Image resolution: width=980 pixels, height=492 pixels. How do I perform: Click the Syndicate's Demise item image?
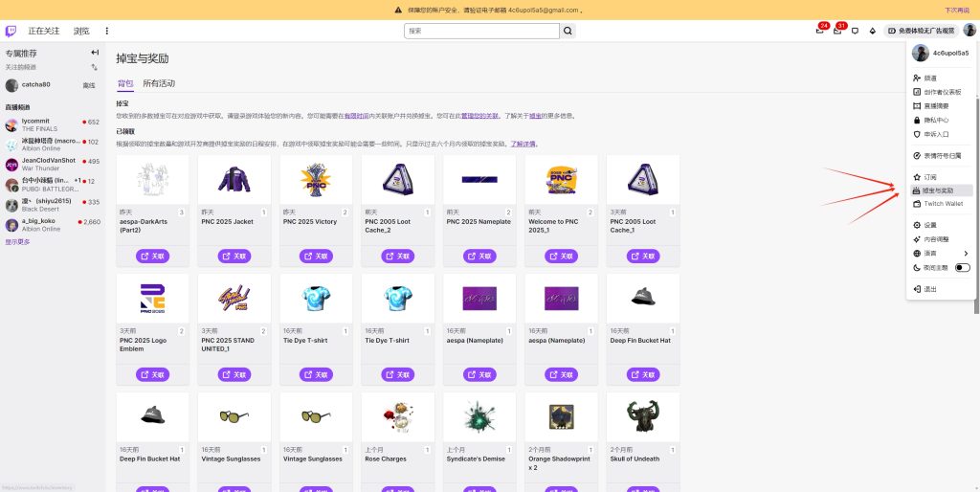(x=480, y=417)
